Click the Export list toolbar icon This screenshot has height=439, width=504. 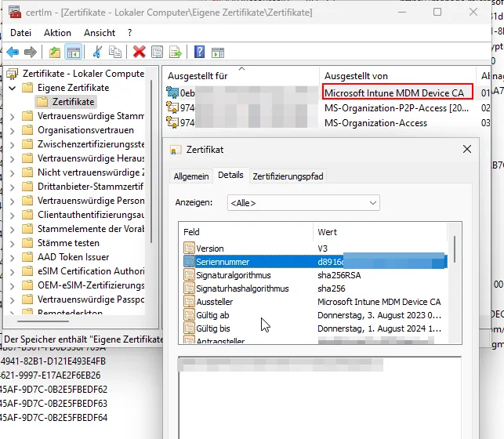tap(176, 52)
